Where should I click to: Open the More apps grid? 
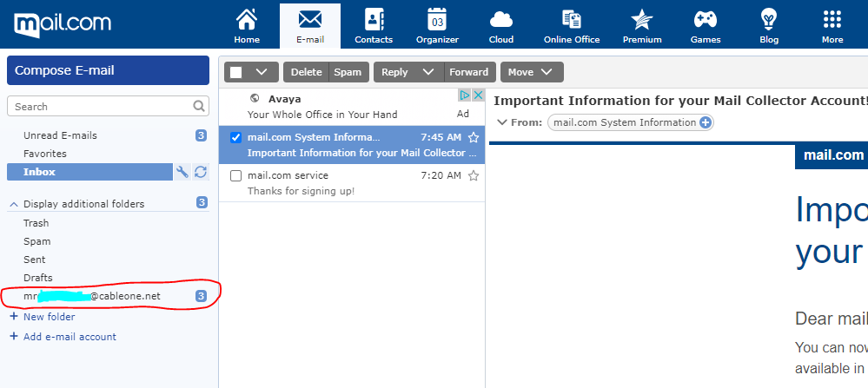832,26
